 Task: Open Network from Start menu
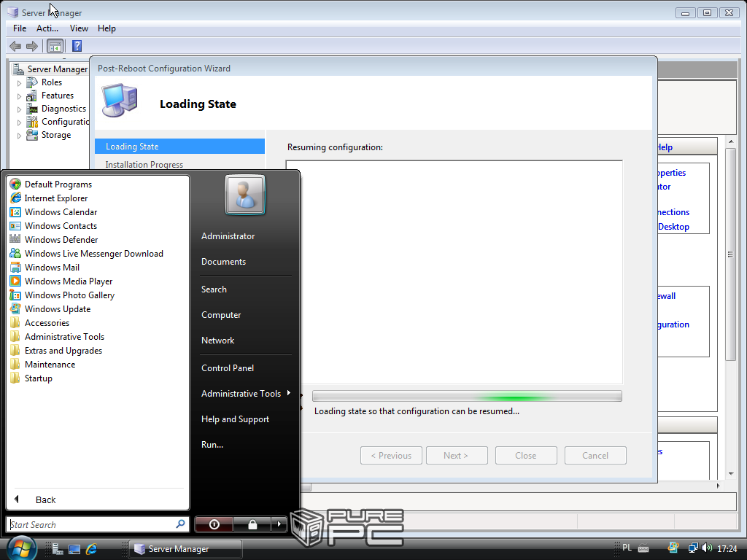pyautogui.click(x=217, y=340)
